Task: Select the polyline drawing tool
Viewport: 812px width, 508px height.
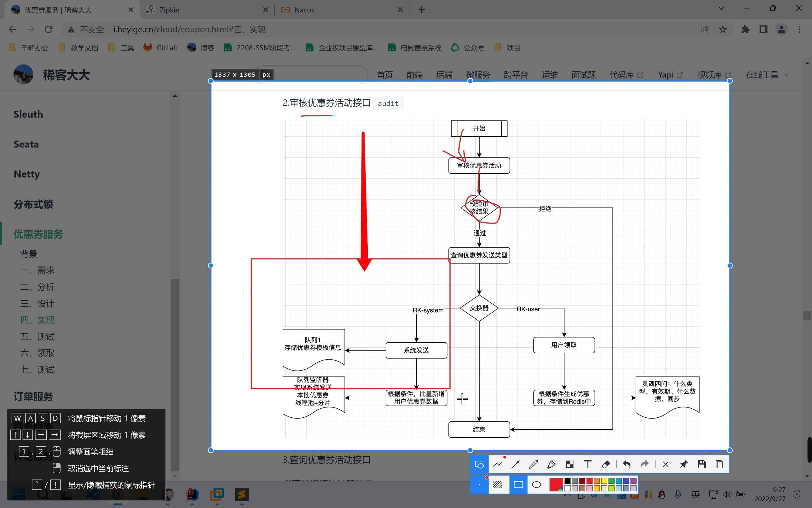Action: pyautogui.click(x=498, y=464)
